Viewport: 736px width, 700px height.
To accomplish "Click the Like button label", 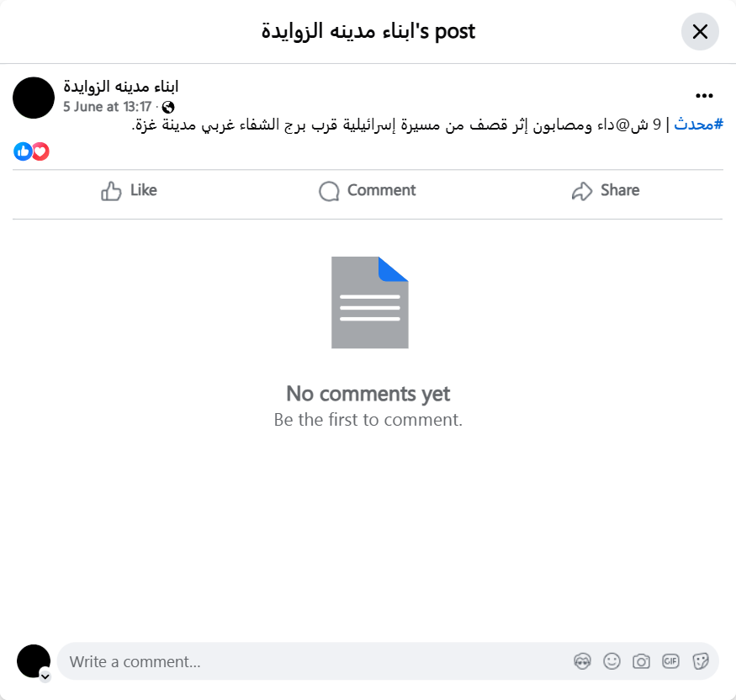I will (x=144, y=190).
